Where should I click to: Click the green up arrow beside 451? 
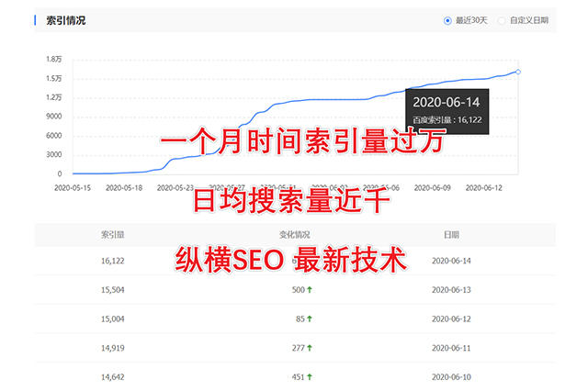click(310, 376)
